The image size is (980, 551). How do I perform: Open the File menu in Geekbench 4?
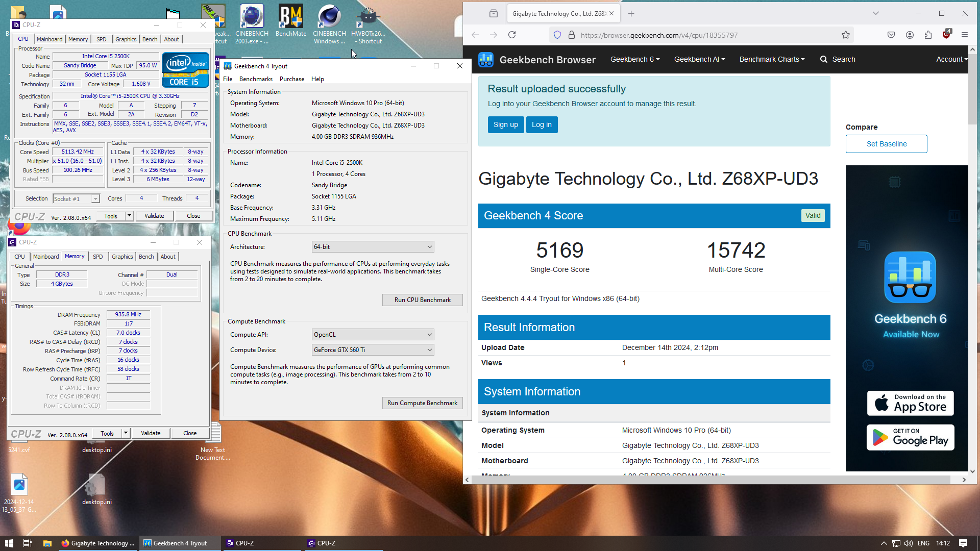[x=228, y=79]
